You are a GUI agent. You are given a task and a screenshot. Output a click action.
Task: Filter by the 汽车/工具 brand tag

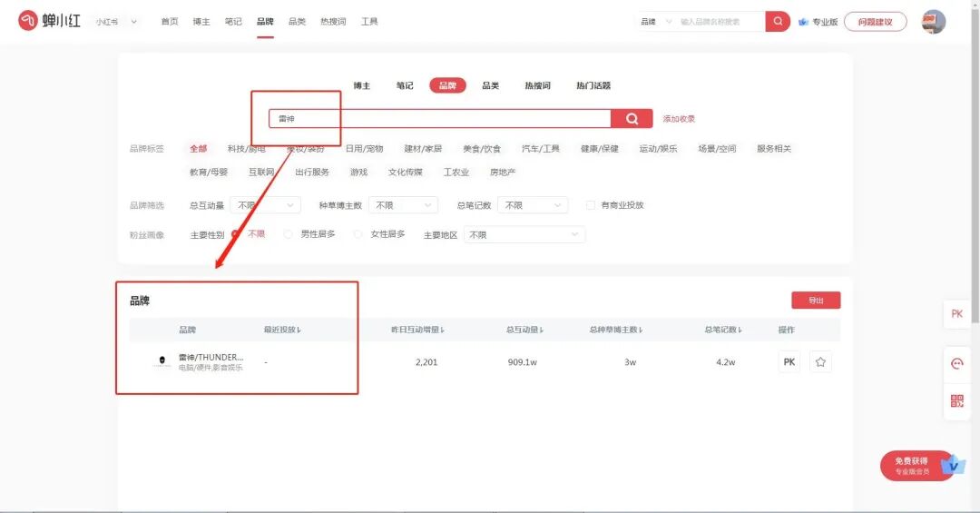(x=541, y=149)
